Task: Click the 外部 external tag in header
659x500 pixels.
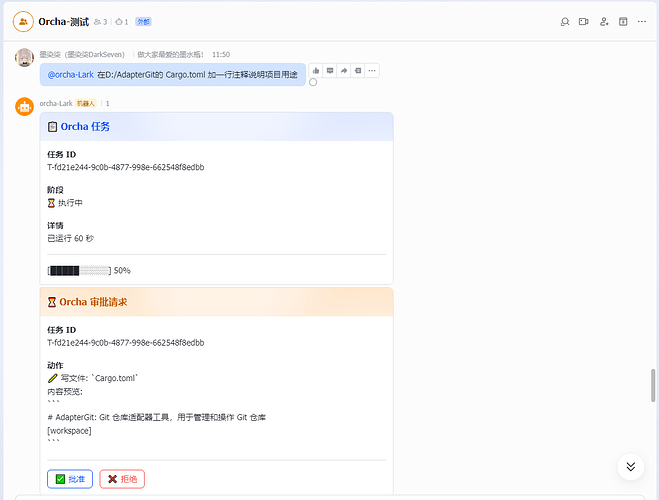Action: tap(143, 22)
